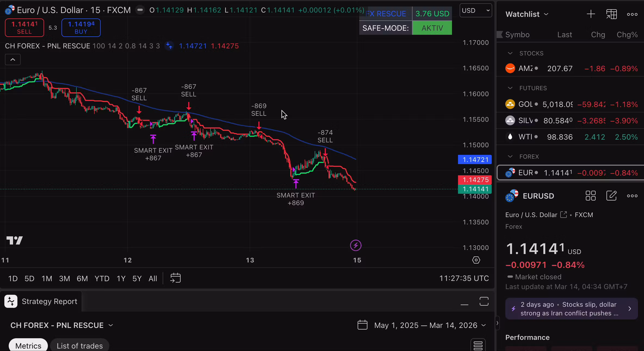
Task: Open the EURUSD notes editor icon
Action: coord(612,196)
